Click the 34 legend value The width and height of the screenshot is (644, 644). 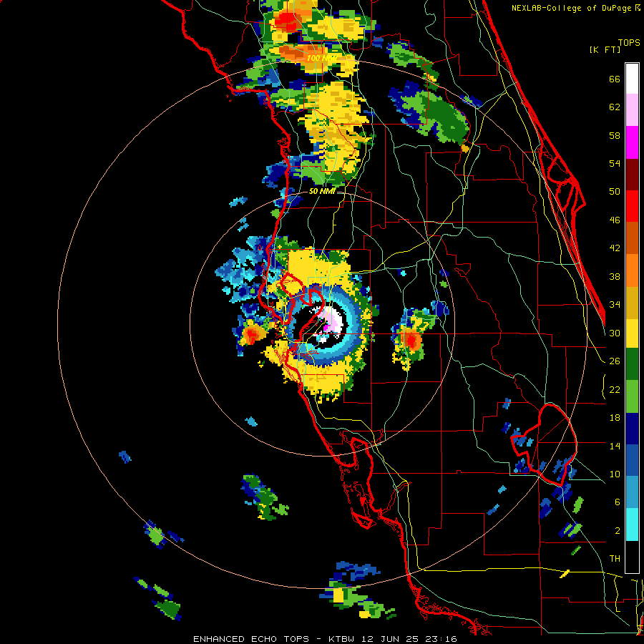pyautogui.click(x=615, y=304)
